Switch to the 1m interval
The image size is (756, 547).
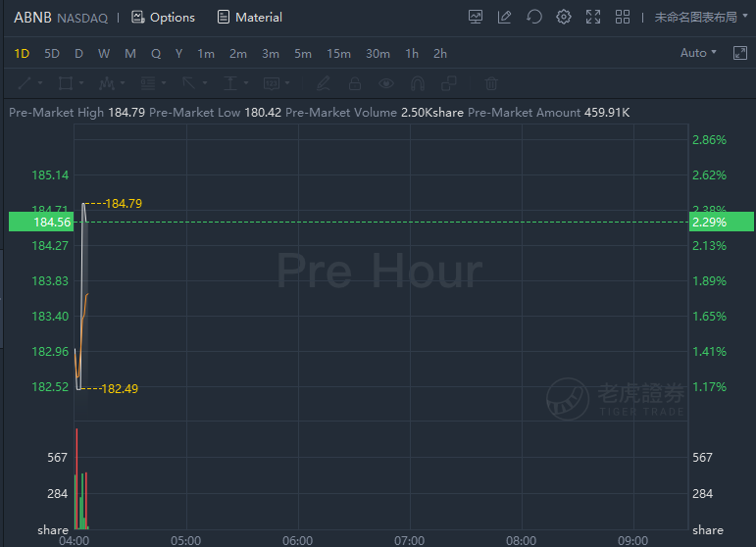206,54
